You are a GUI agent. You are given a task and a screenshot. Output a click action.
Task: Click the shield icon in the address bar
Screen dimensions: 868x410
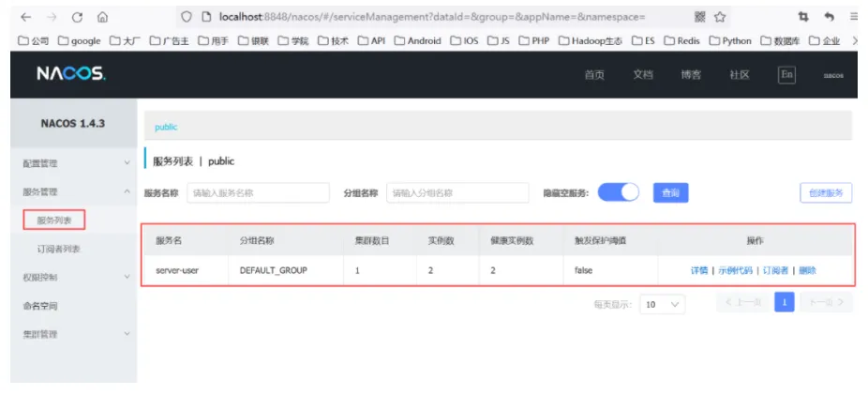187,17
